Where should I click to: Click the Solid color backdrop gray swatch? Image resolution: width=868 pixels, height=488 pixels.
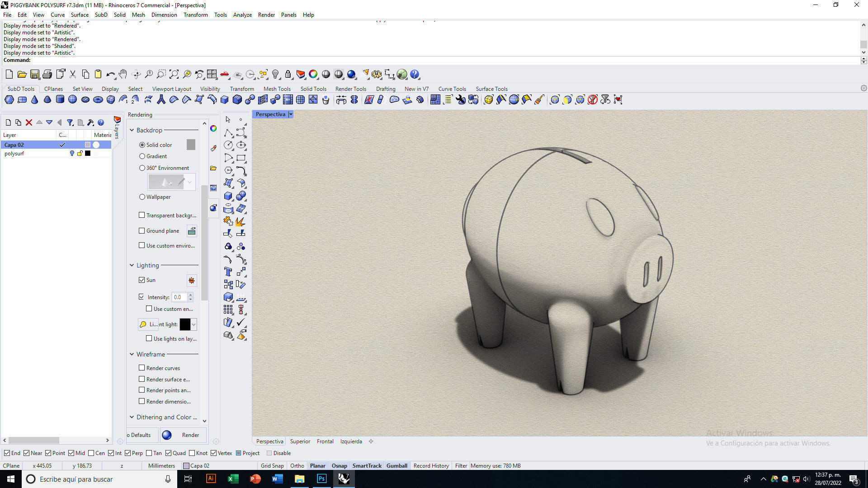[x=191, y=145]
